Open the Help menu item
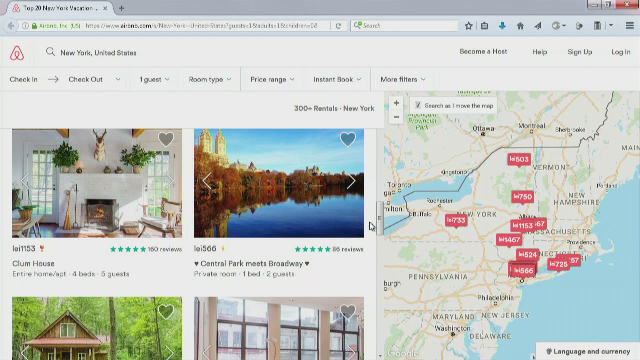 pos(540,52)
